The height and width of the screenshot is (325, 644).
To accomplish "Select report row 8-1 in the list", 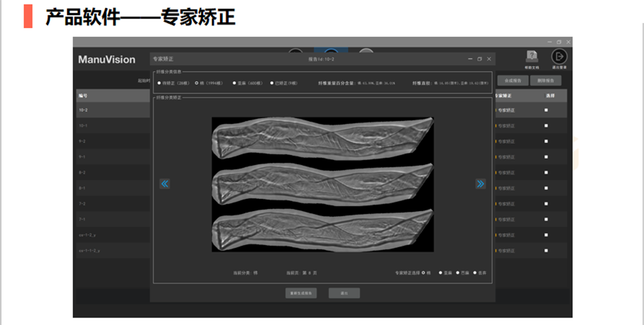I will point(113,188).
